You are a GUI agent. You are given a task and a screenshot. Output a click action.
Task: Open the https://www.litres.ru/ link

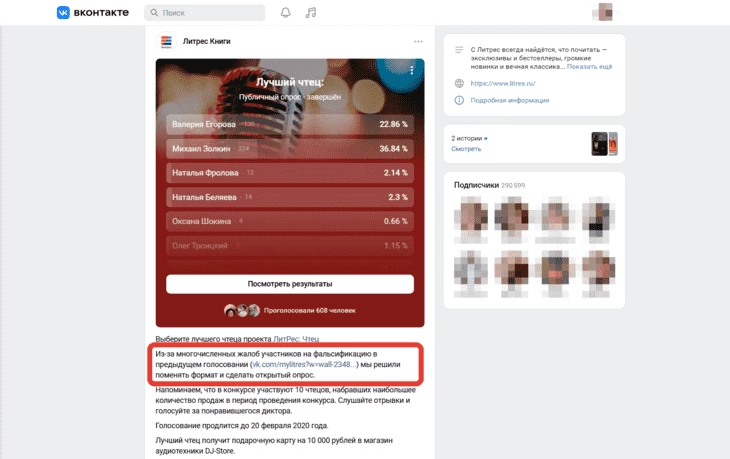pyautogui.click(x=503, y=83)
